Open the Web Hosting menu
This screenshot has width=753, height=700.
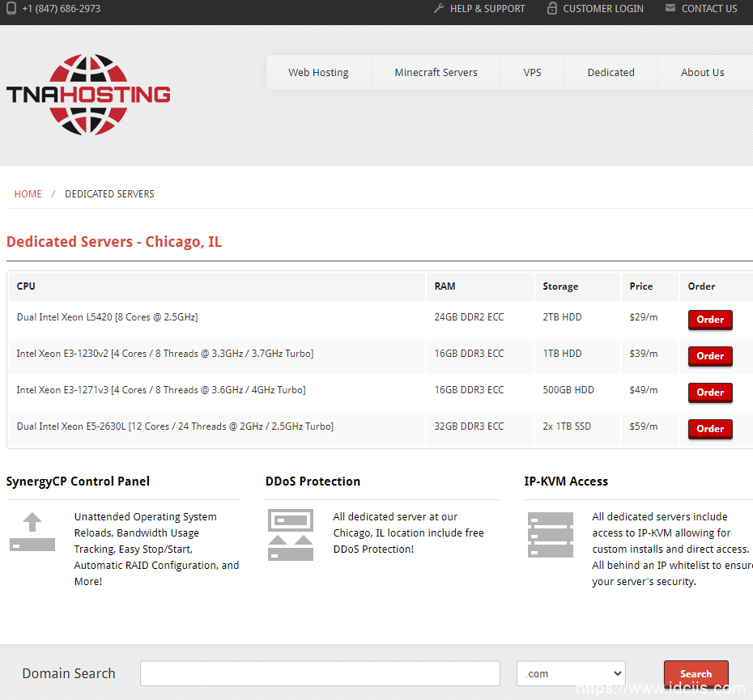[x=318, y=72]
